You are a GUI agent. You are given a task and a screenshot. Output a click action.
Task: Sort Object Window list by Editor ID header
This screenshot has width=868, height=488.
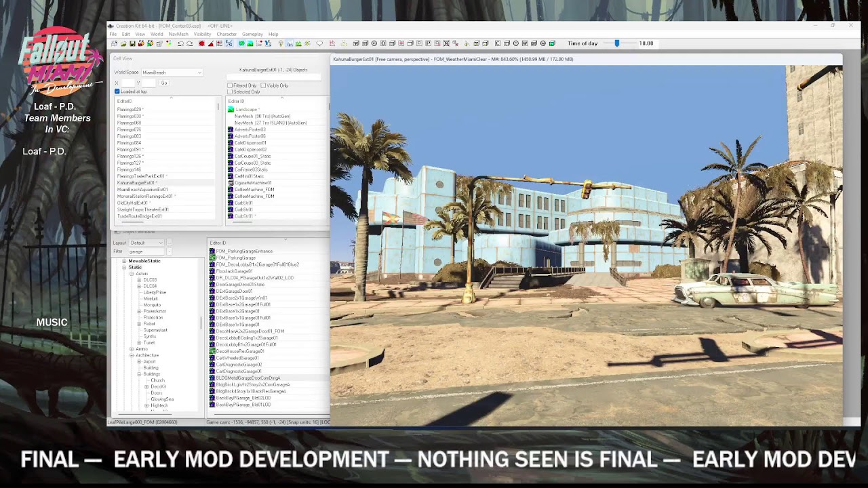pos(269,243)
